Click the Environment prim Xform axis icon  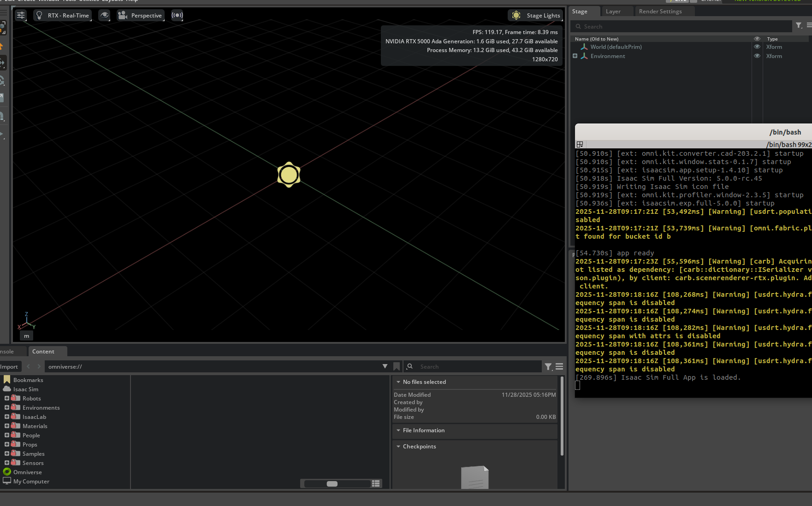[x=584, y=56]
